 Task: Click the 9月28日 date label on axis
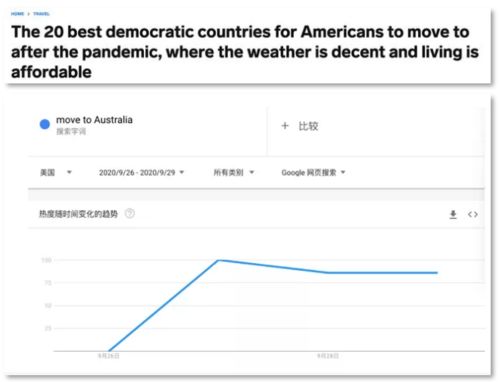click(x=328, y=356)
